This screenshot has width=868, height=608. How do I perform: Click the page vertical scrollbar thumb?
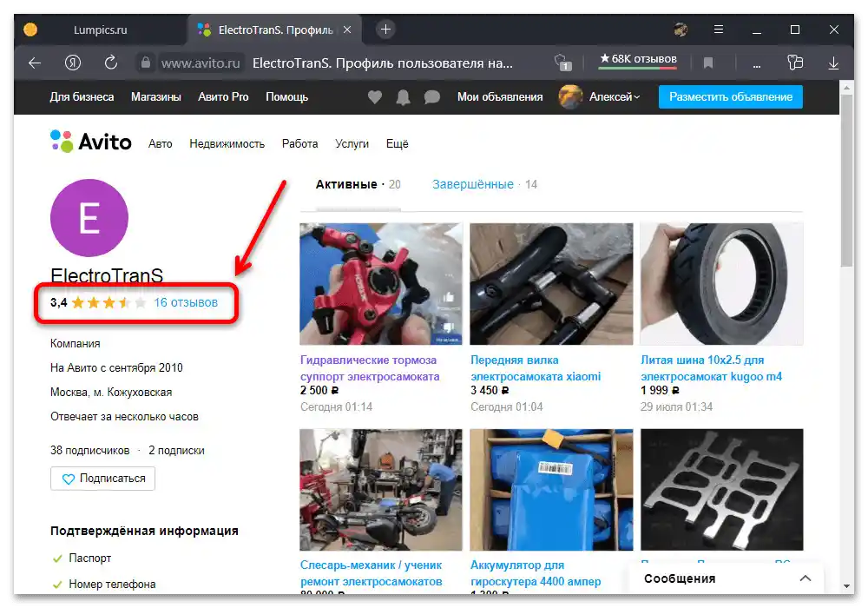(846, 180)
